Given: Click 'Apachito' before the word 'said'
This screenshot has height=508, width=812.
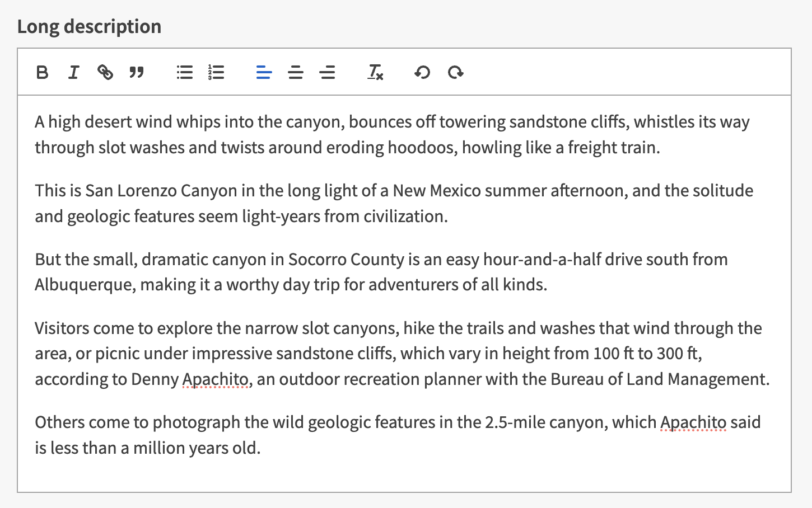Looking at the screenshot, I should pos(693,422).
